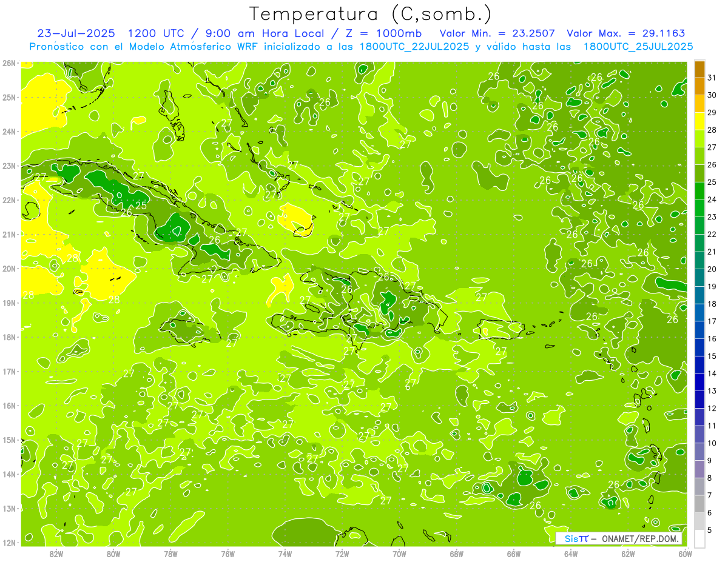
Task: Click the 19N latitude axis label
Action: [8, 303]
